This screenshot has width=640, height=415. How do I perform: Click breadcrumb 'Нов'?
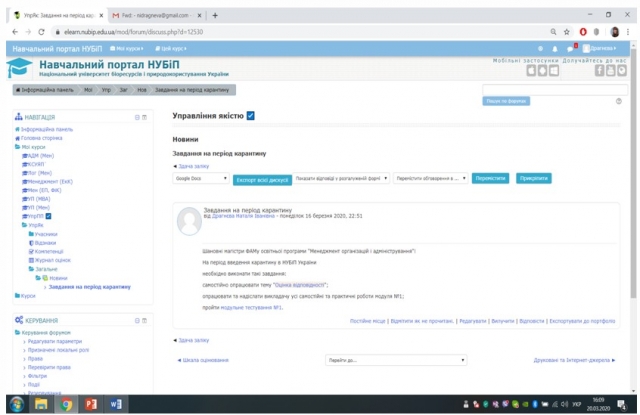(x=142, y=90)
